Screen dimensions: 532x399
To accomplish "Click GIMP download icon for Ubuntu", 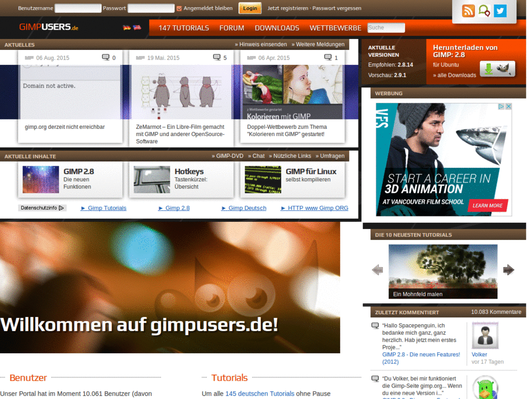I will tap(497, 69).
